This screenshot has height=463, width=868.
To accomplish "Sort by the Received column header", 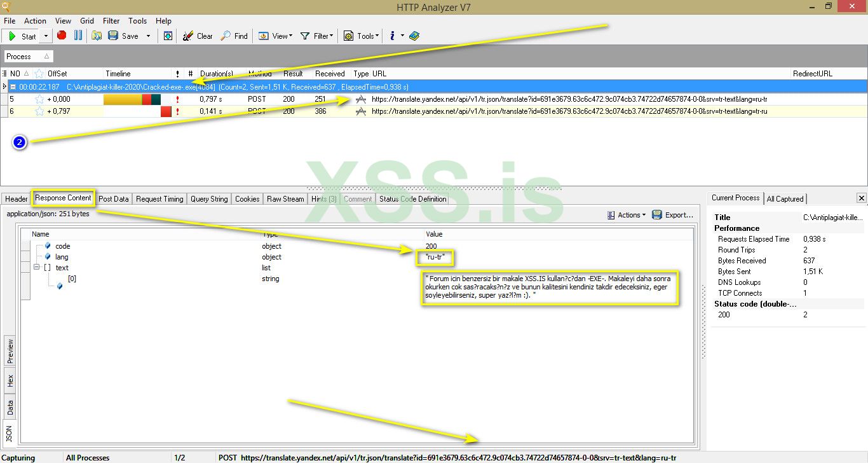I will click(330, 74).
